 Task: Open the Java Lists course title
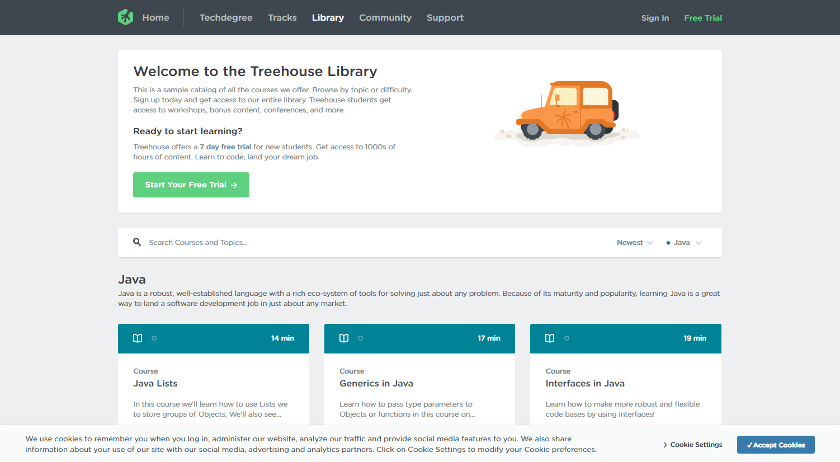click(155, 383)
